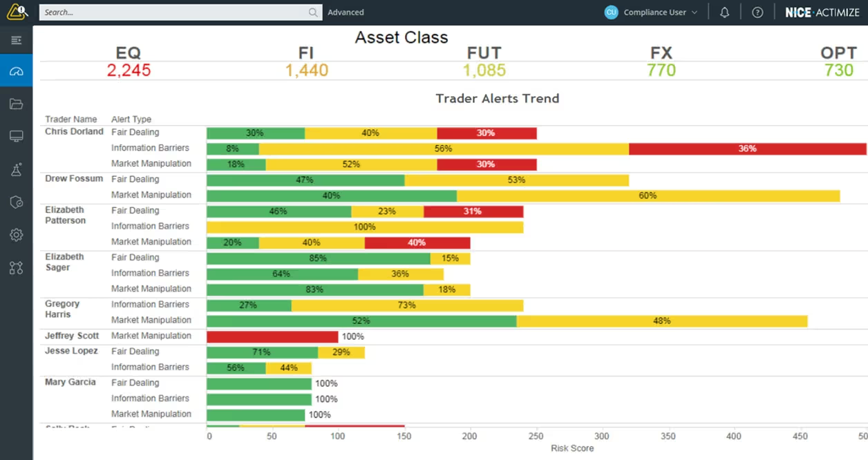This screenshot has height=460, width=868.
Task: Open the lab flask experiments icon
Action: (x=16, y=169)
